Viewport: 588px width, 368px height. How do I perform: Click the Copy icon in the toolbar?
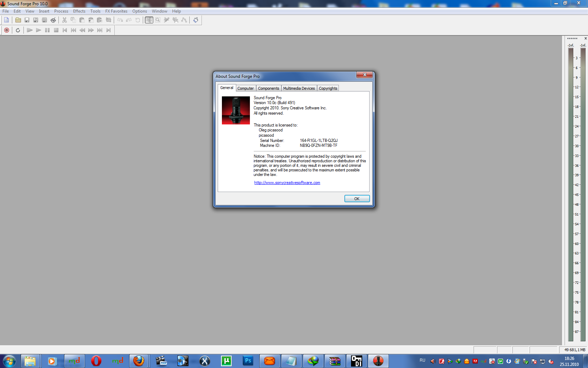click(x=73, y=20)
